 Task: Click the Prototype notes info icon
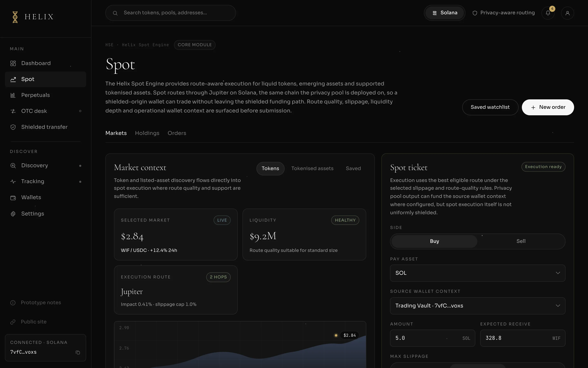pos(13,303)
